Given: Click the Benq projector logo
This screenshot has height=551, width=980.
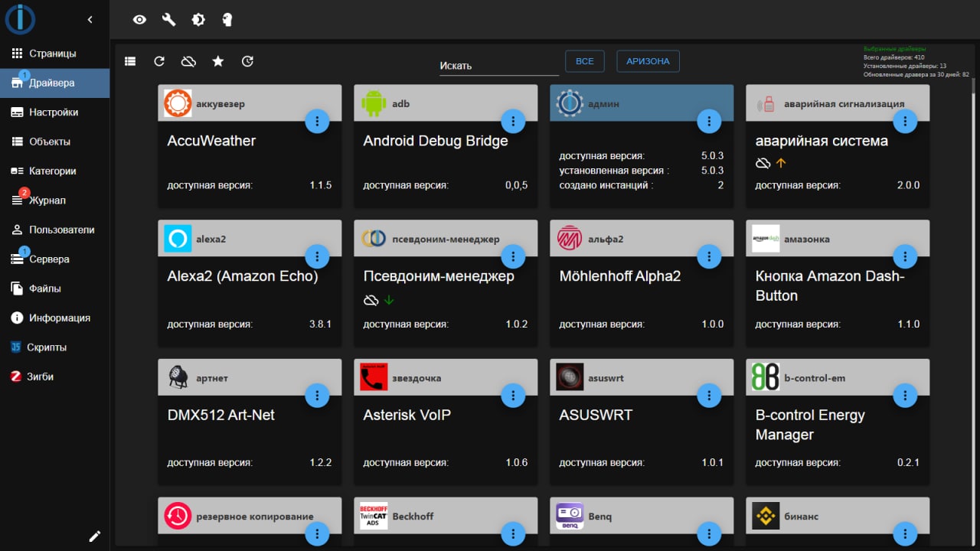Looking at the screenshot, I should tap(570, 516).
